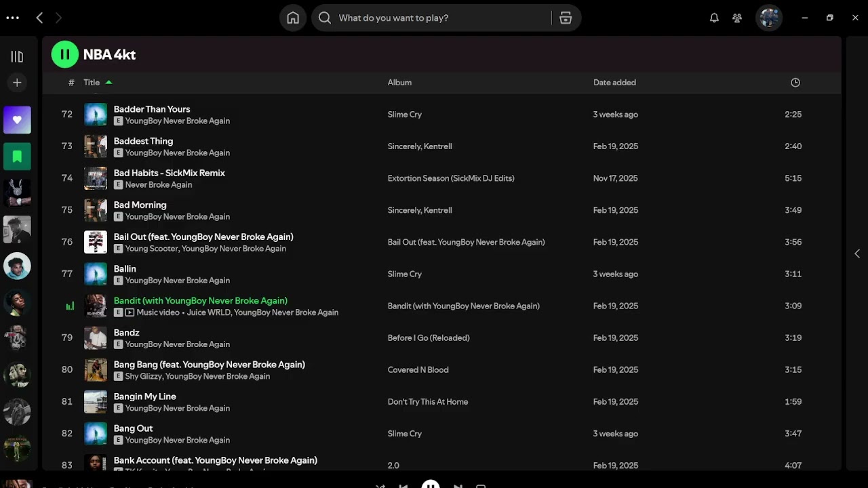868x488 pixels.
Task: Click the # column header
Action: coord(71,83)
